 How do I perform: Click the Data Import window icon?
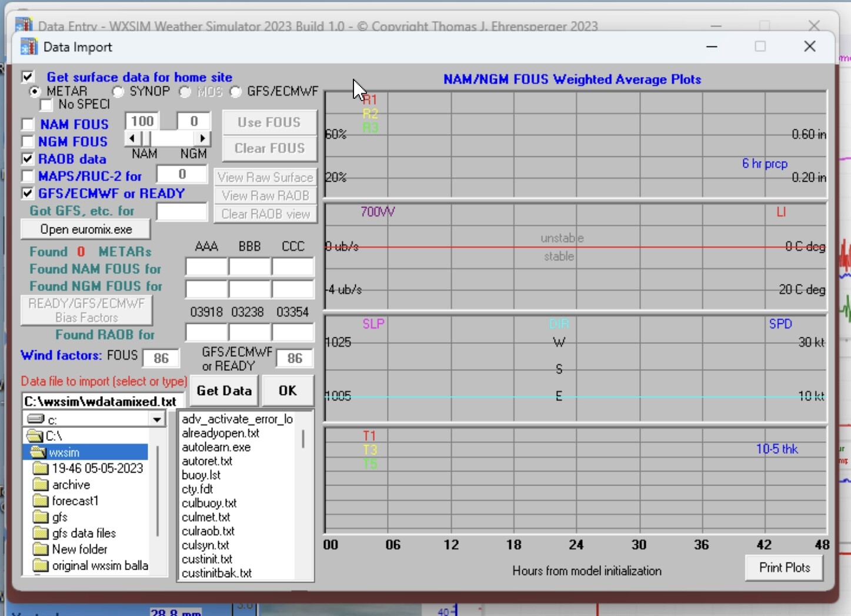point(29,46)
